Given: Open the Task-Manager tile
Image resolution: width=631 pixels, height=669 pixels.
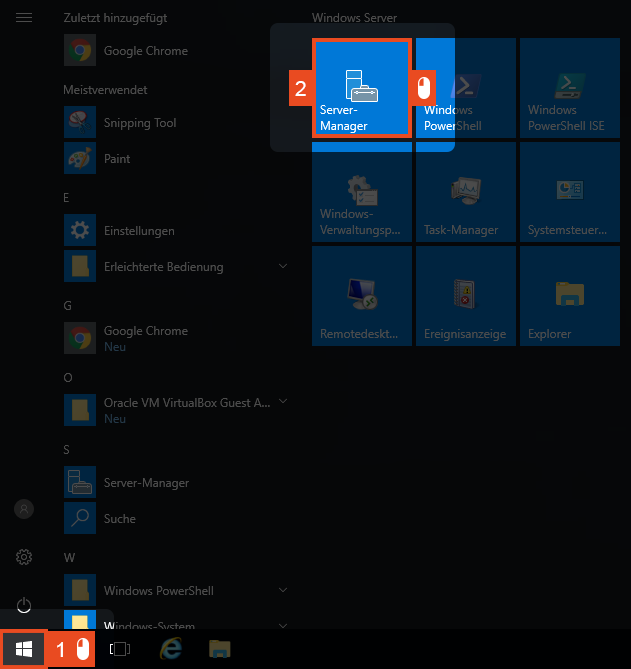Looking at the screenshot, I should (466, 192).
